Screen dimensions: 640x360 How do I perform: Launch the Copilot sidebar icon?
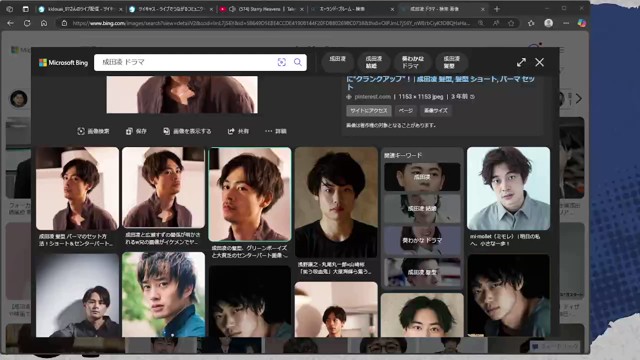582,23
